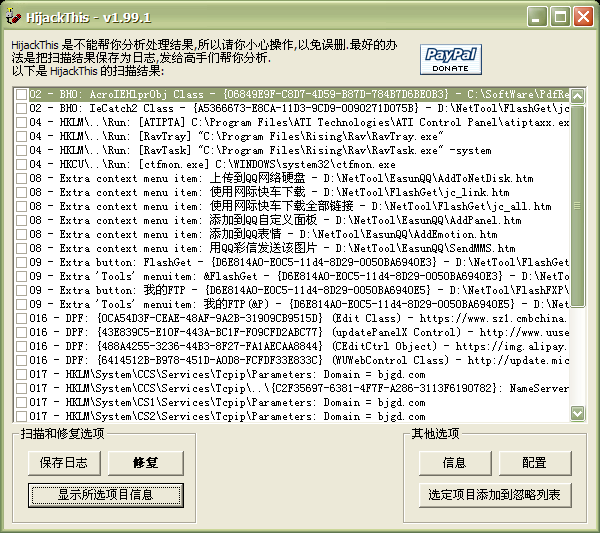Check the updatePanelX Control DPF entry
Viewport: 600px width, 533px height.
[x=21, y=332]
